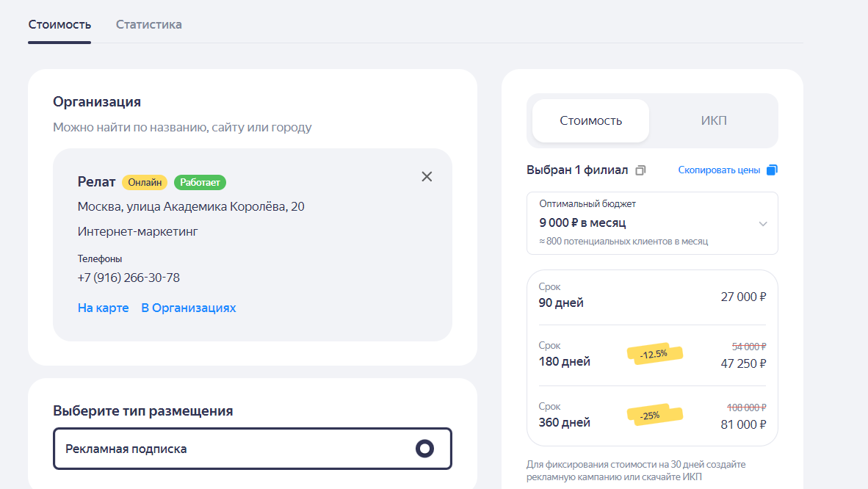Select the Рекламная подписка radio button
Image resolution: width=868 pixels, height=489 pixels.
(x=424, y=449)
